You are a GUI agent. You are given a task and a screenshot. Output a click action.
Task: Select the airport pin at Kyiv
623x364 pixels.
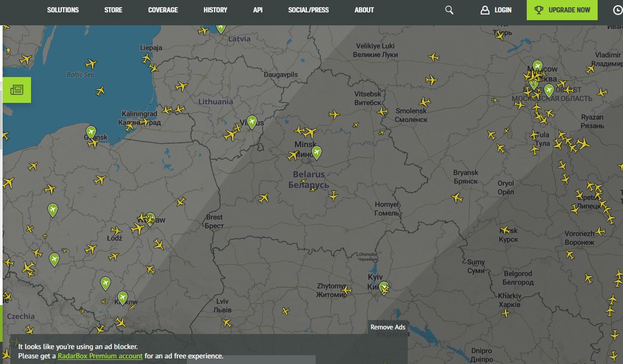click(383, 287)
